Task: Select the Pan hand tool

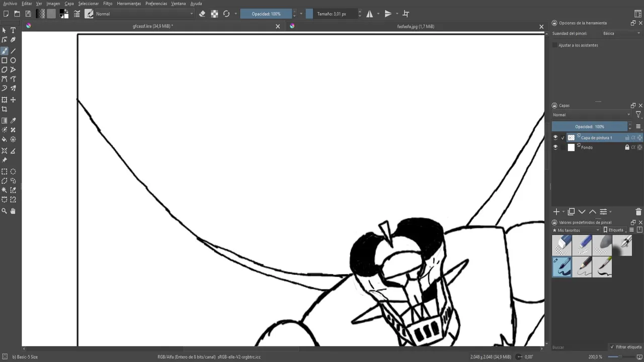Action: [13, 211]
